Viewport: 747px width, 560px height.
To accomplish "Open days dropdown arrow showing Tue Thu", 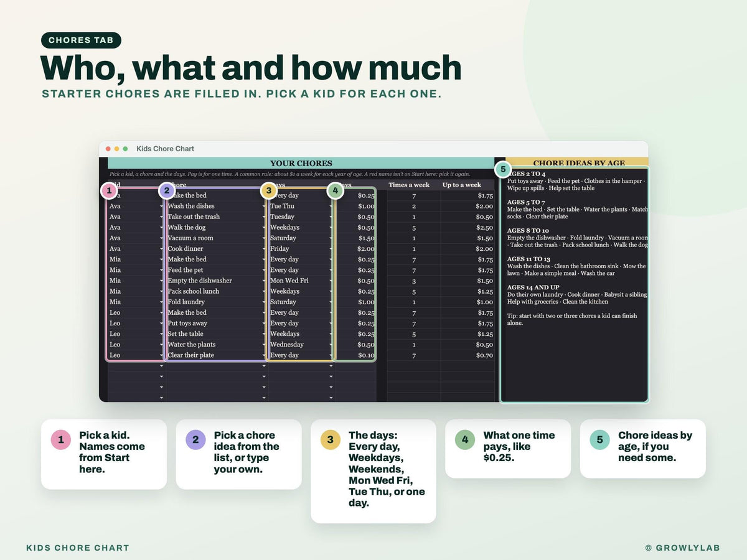I will point(331,207).
